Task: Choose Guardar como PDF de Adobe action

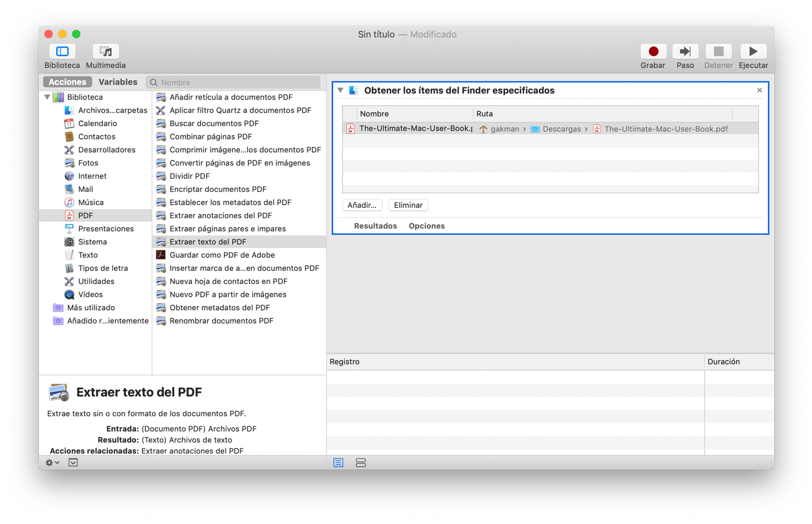Action: 222,255
